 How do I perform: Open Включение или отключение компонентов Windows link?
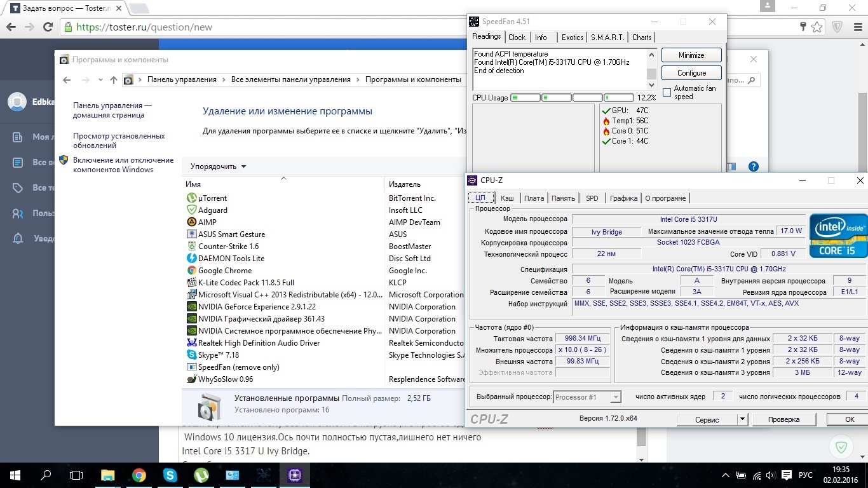(123, 165)
